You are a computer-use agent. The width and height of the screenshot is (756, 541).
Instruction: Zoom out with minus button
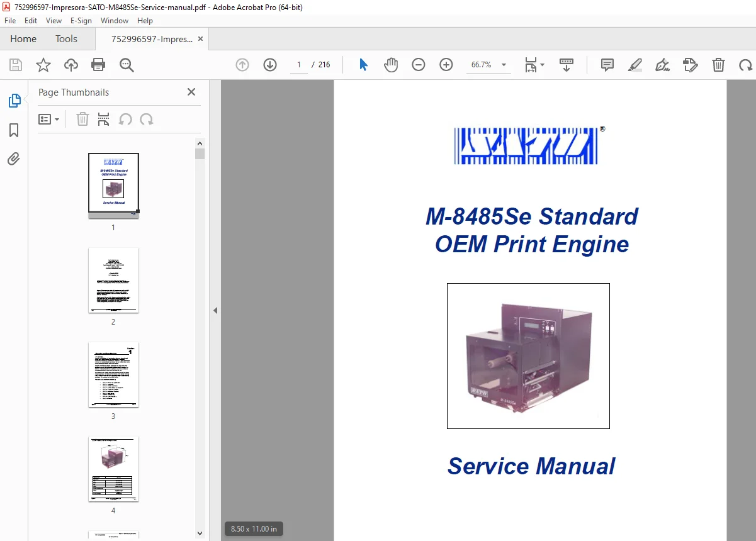pyautogui.click(x=419, y=65)
